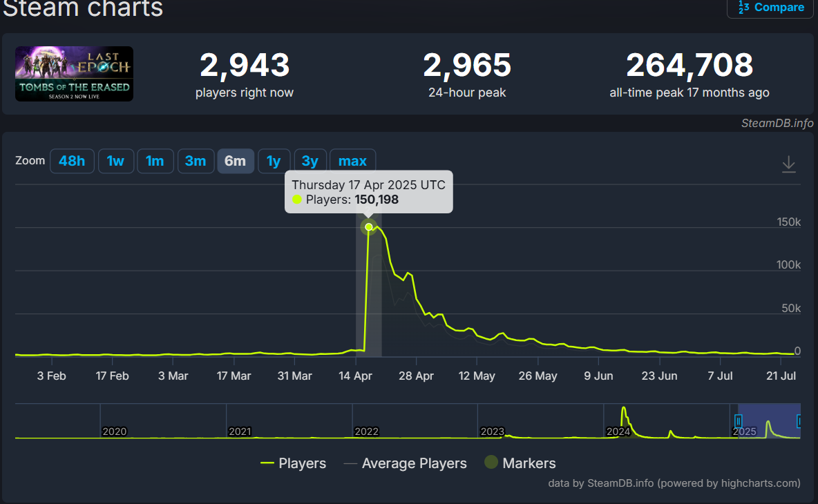
Task: Open the SteamDB.info credit link
Action: [x=777, y=123]
